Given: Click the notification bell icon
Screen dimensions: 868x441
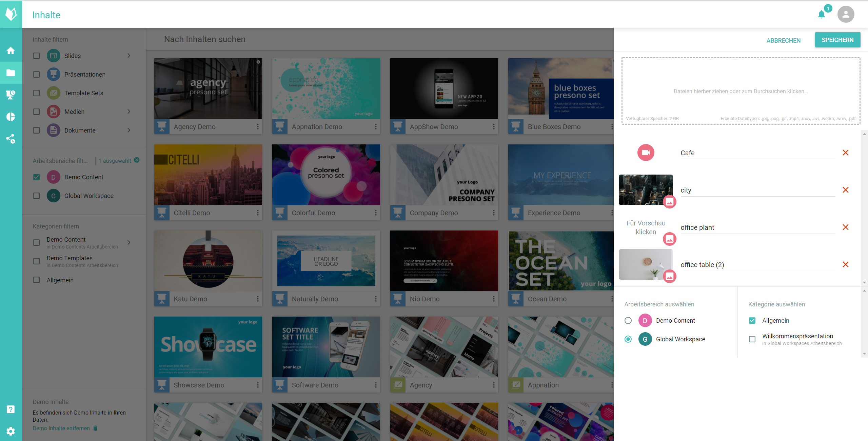Looking at the screenshot, I should (x=822, y=14).
